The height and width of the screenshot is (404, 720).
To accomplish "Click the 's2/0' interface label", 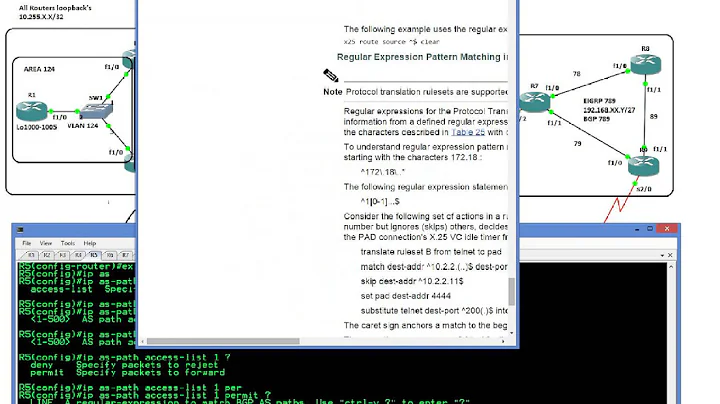I will pyautogui.click(x=644, y=189).
